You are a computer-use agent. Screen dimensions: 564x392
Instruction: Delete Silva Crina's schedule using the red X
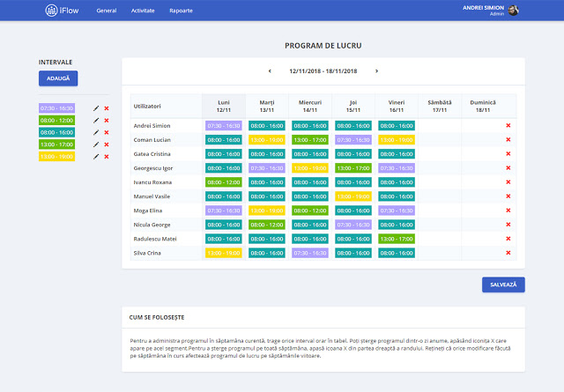pos(508,253)
